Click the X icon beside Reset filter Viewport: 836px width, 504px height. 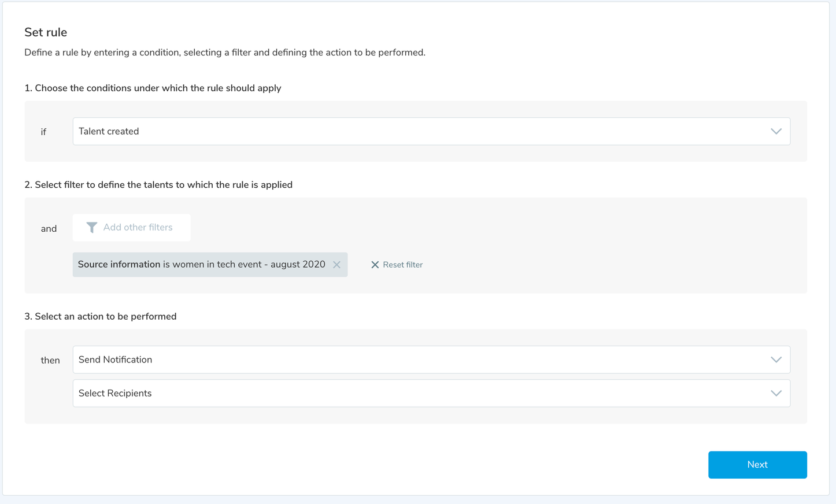(x=375, y=265)
